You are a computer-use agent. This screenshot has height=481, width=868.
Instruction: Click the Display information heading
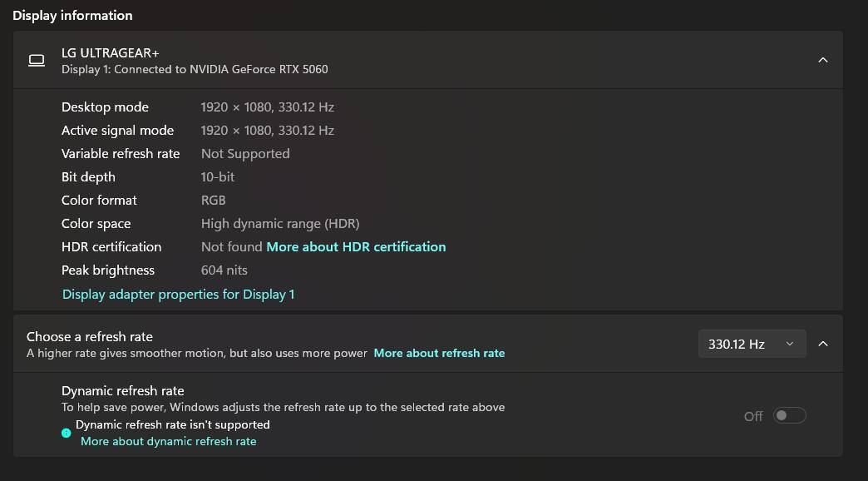(x=72, y=15)
